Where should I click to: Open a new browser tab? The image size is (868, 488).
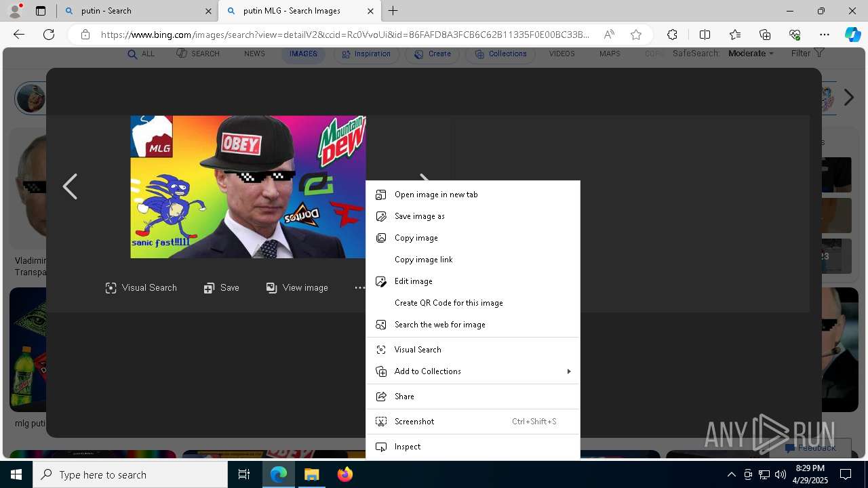click(x=393, y=11)
